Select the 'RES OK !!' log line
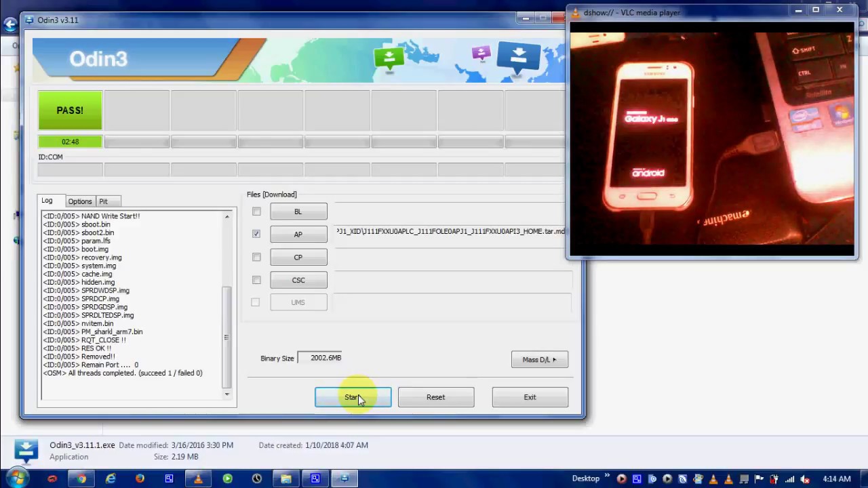The image size is (868, 488). (77, 348)
